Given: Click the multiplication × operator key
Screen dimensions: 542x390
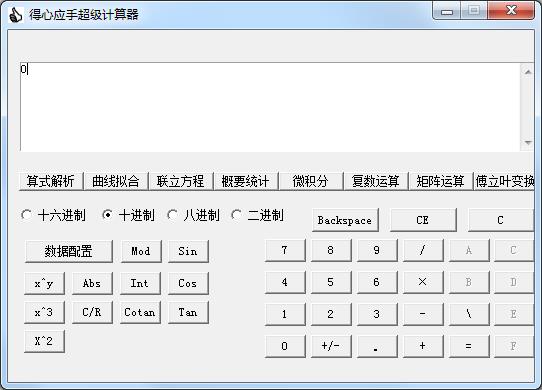Looking at the screenshot, I should [423, 282].
